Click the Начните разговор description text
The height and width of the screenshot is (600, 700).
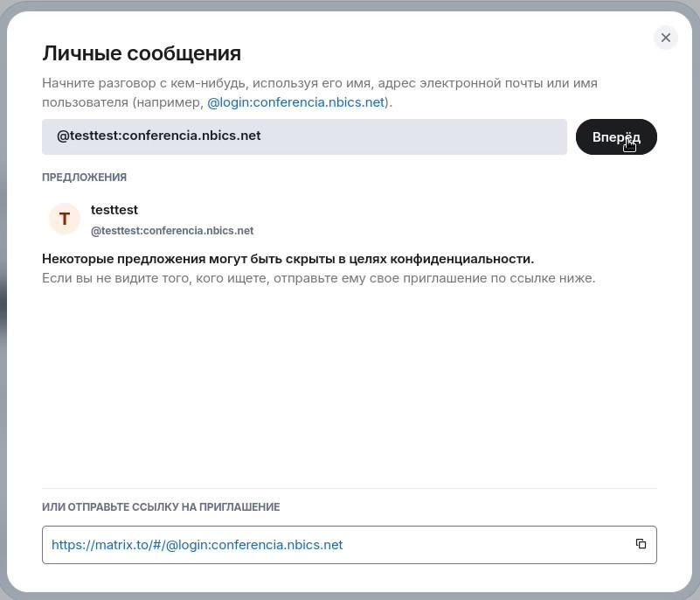tap(319, 83)
